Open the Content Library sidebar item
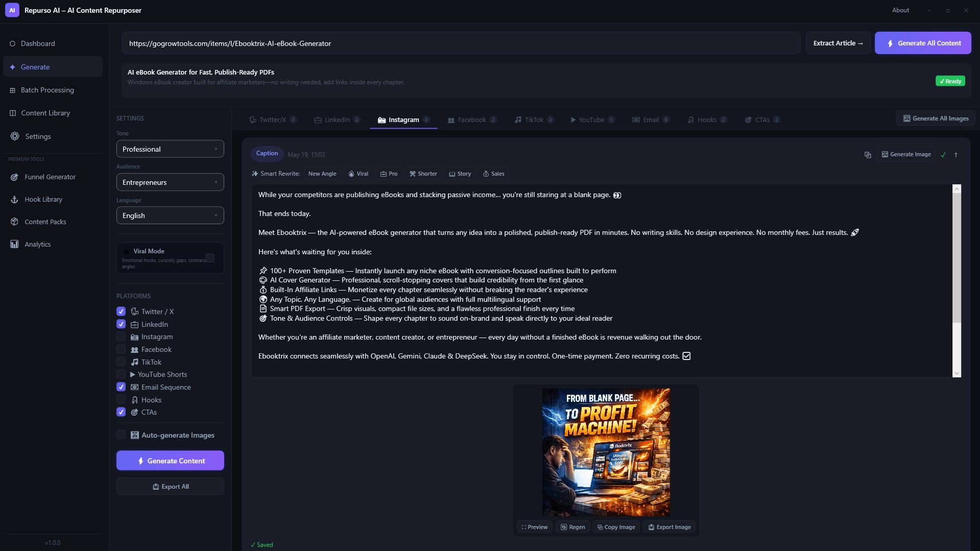980x551 pixels. (x=53, y=113)
